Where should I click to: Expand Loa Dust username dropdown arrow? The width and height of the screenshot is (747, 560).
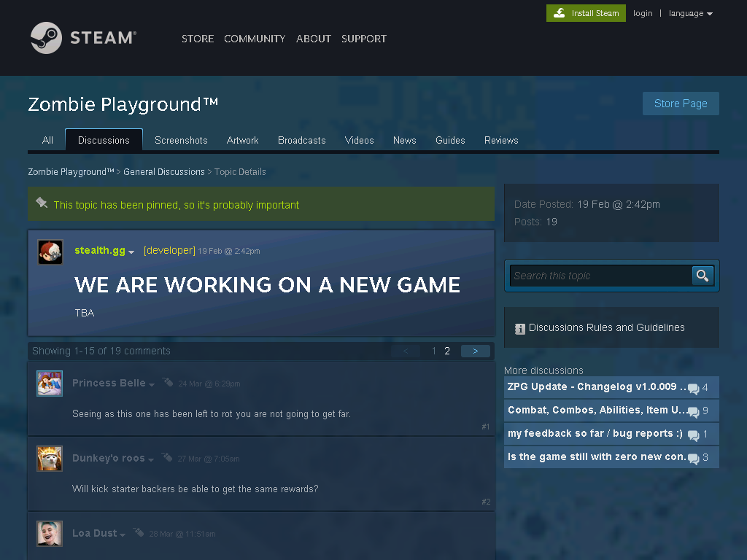click(x=123, y=535)
